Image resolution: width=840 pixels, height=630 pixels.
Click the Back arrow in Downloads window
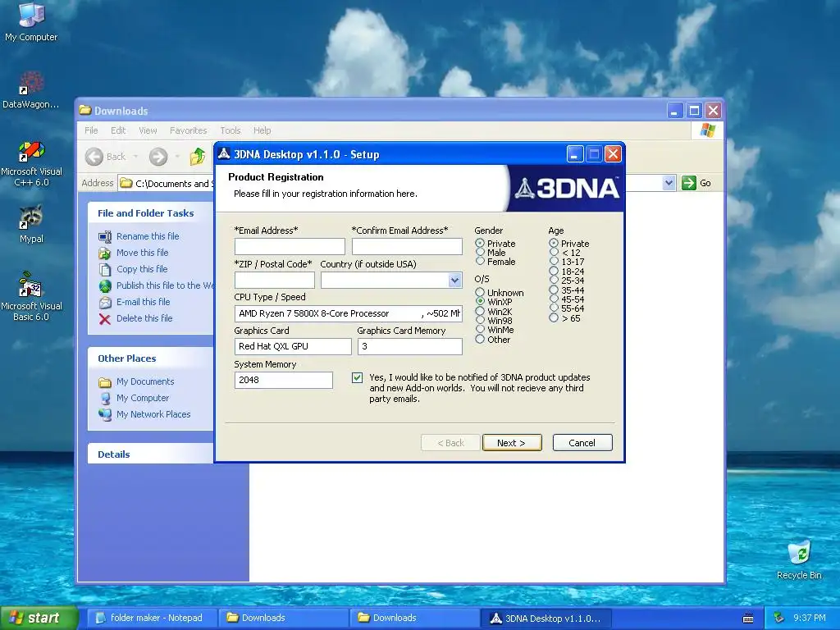94,157
